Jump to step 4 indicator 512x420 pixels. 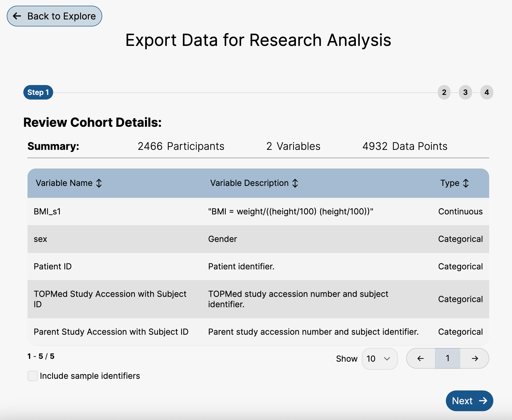(x=487, y=92)
